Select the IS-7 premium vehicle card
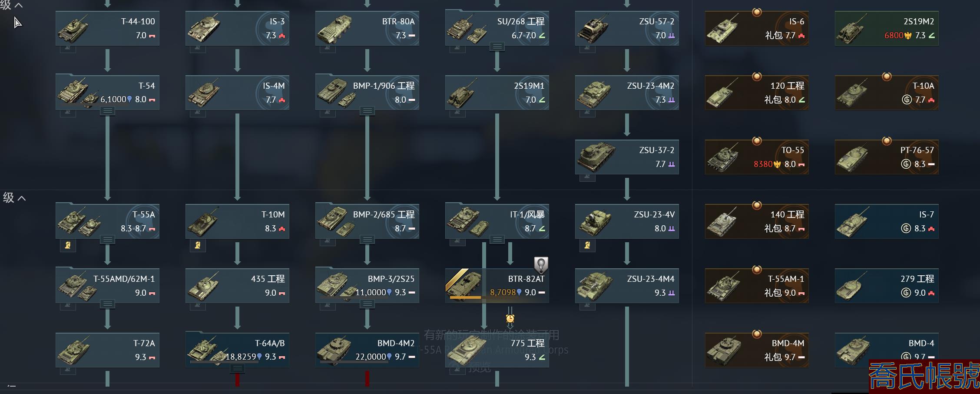The width and height of the screenshot is (980, 394). 887,221
